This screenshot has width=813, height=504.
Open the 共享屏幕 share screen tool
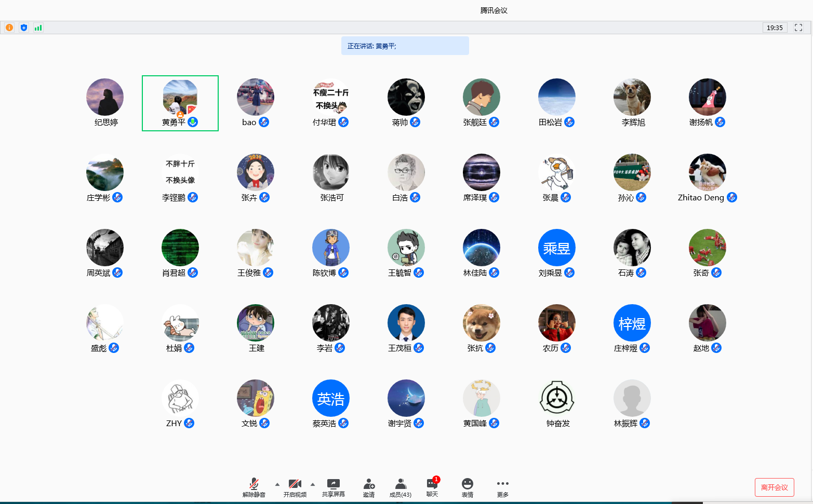click(x=333, y=487)
